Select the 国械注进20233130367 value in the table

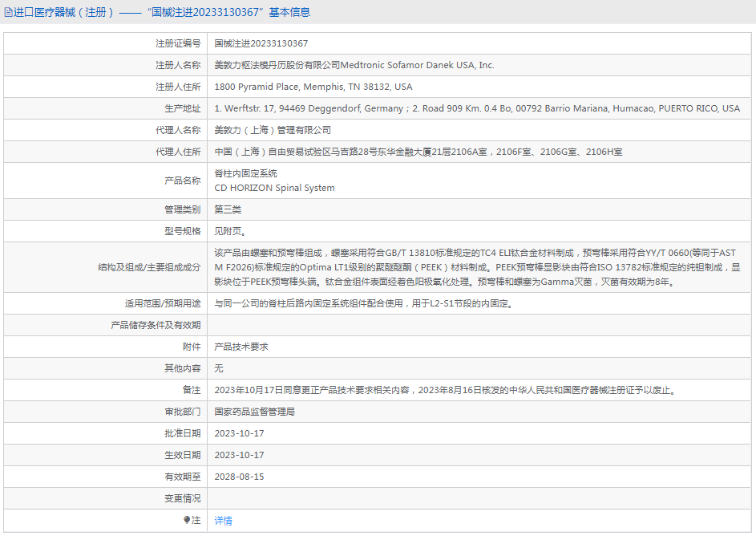click(x=261, y=43)
